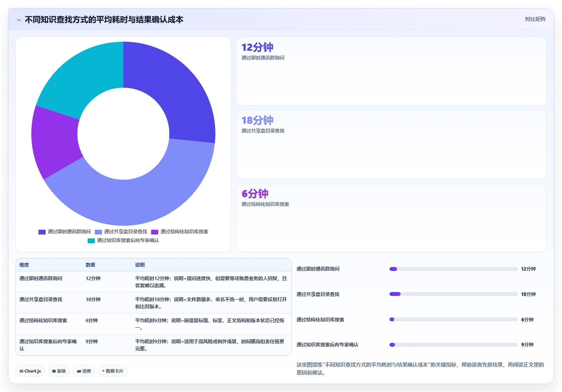Click table cell 通过结构化知识库搜索
Viewport: 562px width, 392px height.
[43, 321]
